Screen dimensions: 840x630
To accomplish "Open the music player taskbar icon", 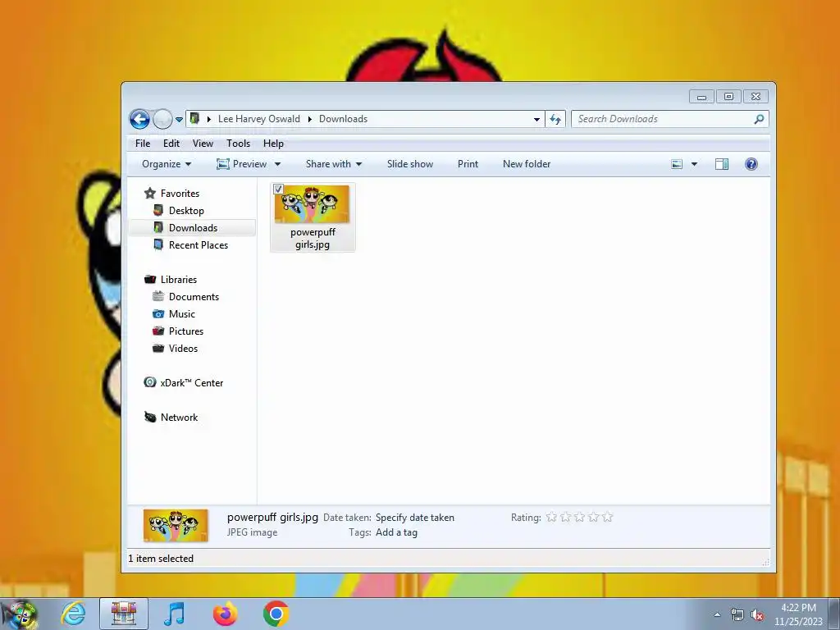I will [x=175, y=614].
